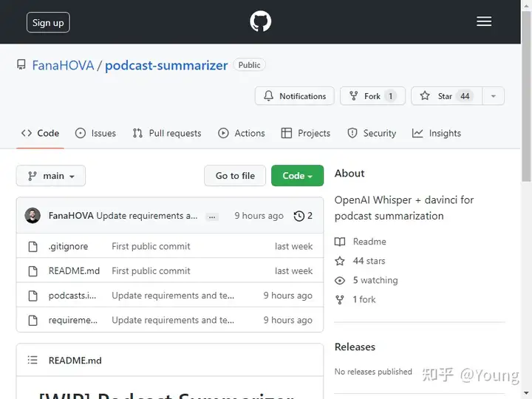Open the Releases heading link
This screenshot has height=399, width=532.
355,347
